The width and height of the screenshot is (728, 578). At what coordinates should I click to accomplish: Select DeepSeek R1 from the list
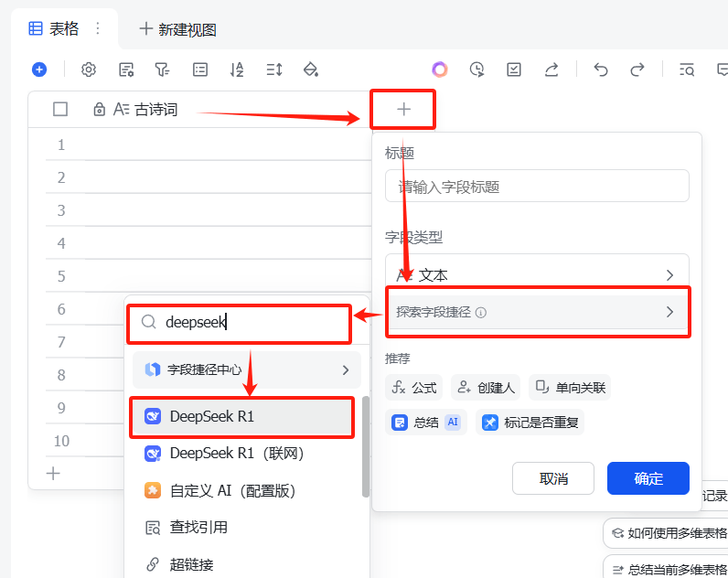pyautogui.click(x=241, y=416)
